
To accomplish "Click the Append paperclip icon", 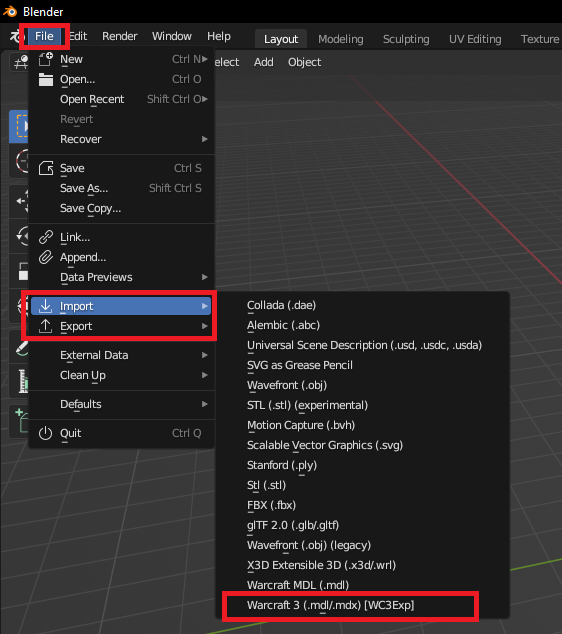I will click(x=46, y=258).
